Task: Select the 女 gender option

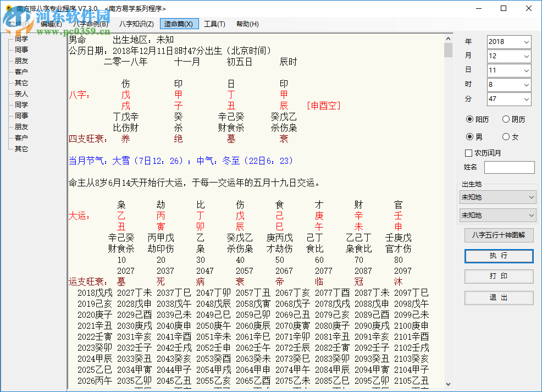Action: tap(506, 136)
